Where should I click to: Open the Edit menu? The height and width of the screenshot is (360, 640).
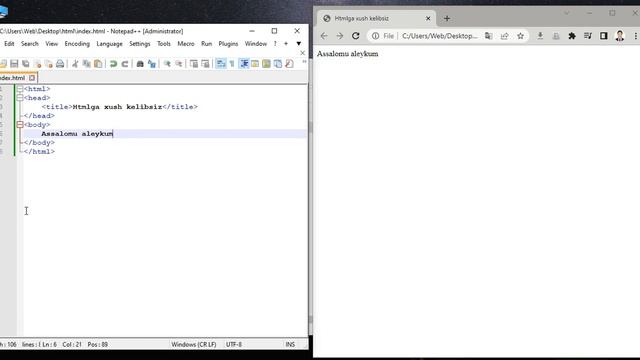[9, 44]
